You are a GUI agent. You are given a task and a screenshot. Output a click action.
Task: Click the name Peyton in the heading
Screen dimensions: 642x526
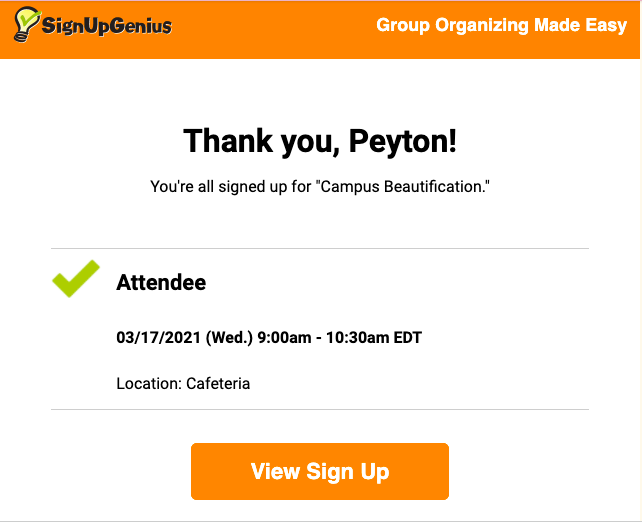tap(402, 141)
